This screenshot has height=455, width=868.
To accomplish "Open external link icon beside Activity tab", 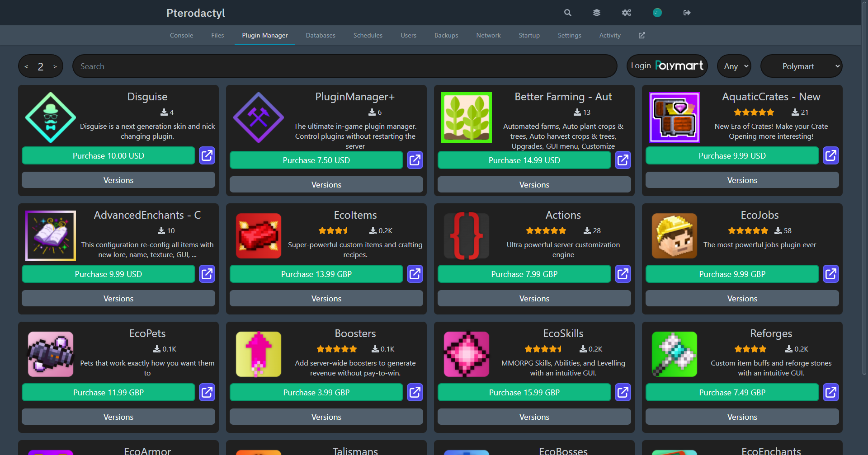I will [x=642, y=35].
